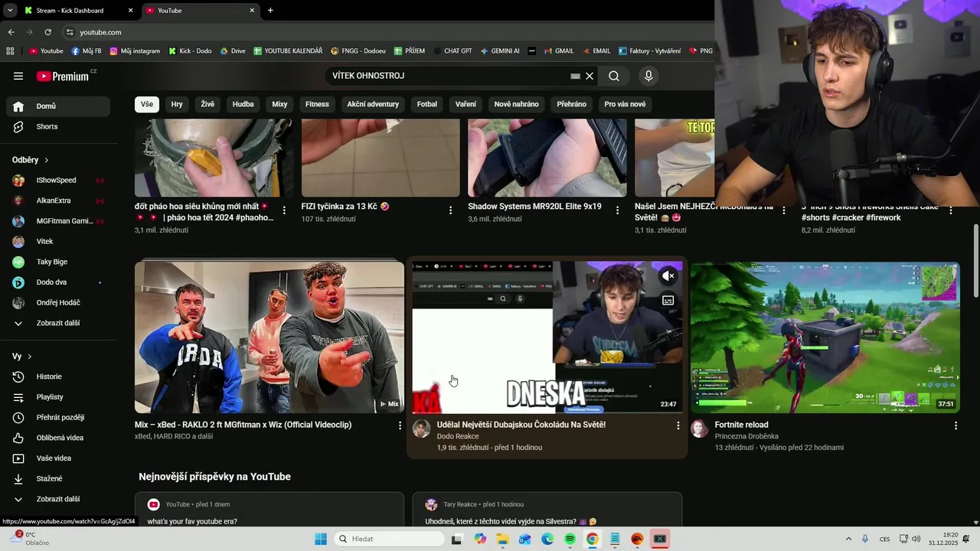980x551 pixels.
Task: Open the Windows Start menu
Action: [321, 539]
